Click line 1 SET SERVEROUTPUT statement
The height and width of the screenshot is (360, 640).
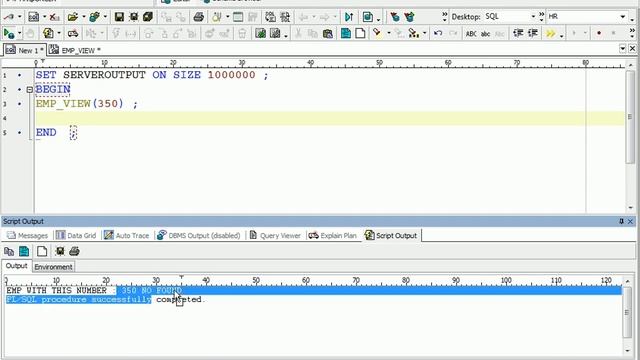(152, 75)
